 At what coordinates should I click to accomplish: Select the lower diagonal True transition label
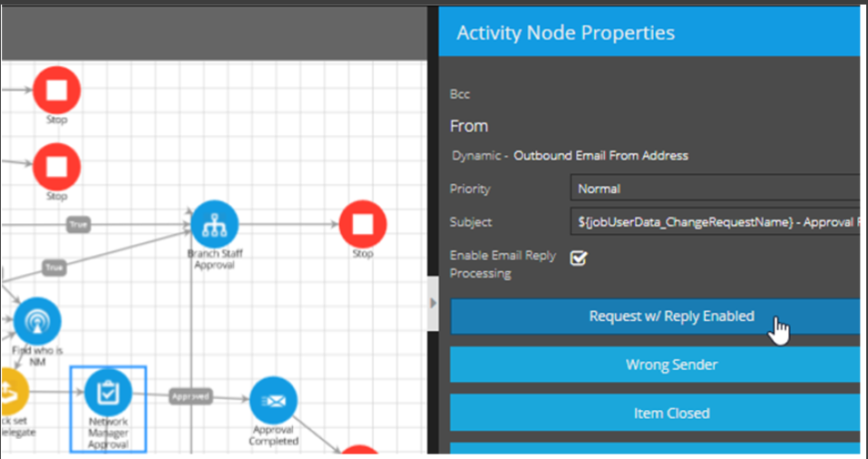[x=54, y=267]
